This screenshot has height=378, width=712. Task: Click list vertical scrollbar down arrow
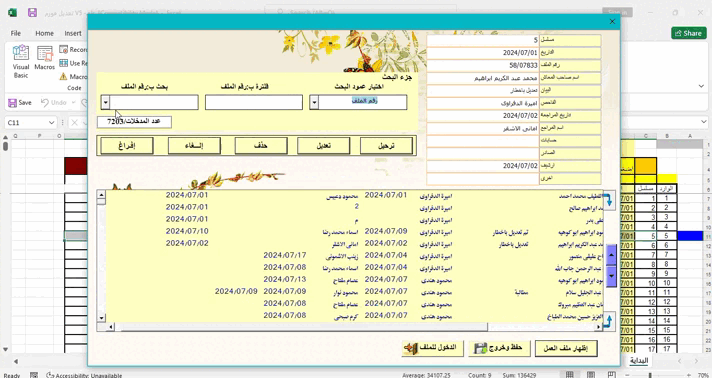[x=101, y=318]
